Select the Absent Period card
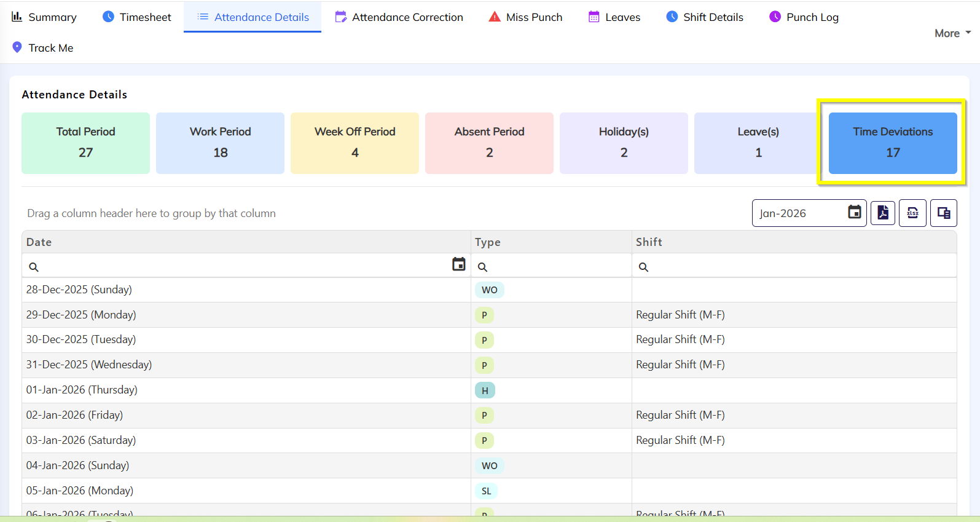Viewport: 980px width, 522px height. pyautogui.click(x=489, y=143)
